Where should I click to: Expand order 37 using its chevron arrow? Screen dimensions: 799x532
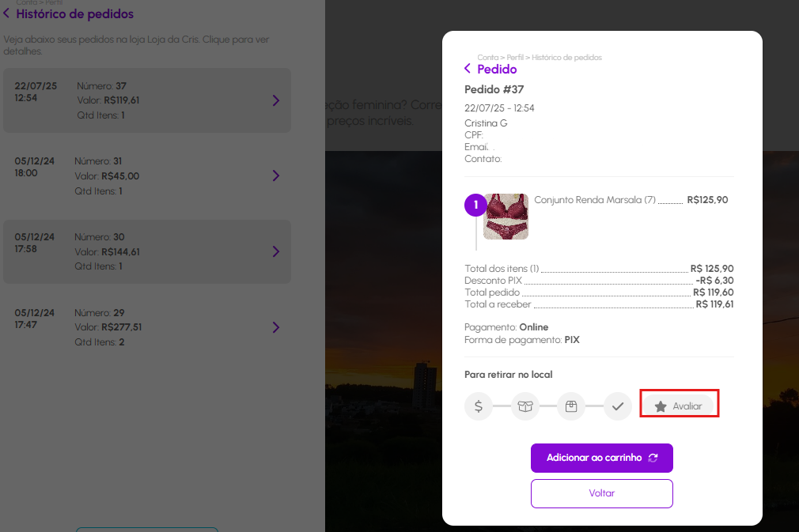tap(276, 100)
